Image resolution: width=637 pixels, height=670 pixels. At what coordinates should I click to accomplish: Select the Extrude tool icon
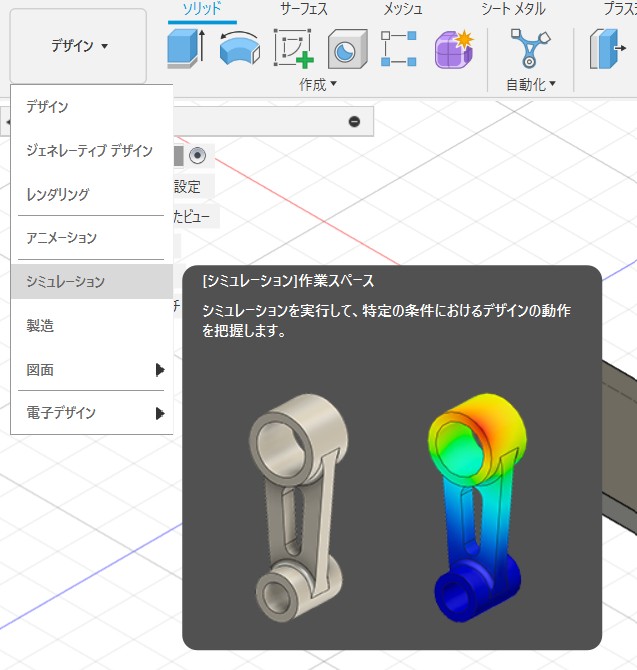186,48
